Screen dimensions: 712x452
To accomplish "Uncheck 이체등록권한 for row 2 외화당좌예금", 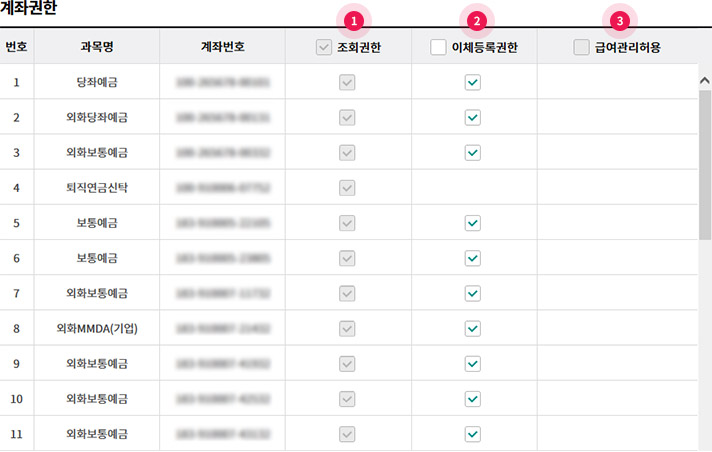I will [x=473, y=117].
